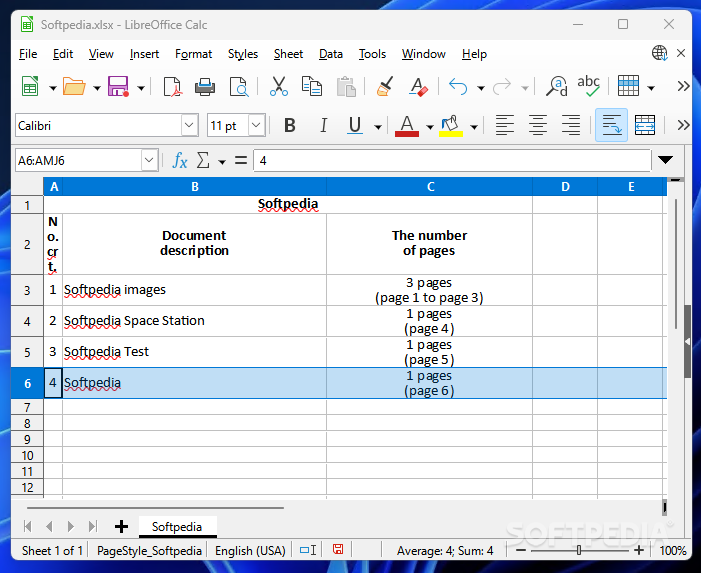Open the font size dropdown
701x573 pixels.
pos(256,125)
